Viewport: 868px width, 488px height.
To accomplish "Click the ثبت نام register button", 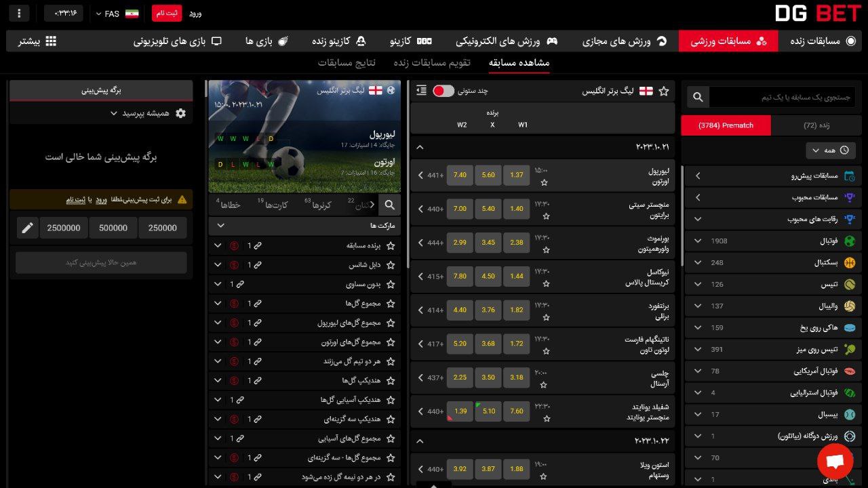I will click(167, 13).
